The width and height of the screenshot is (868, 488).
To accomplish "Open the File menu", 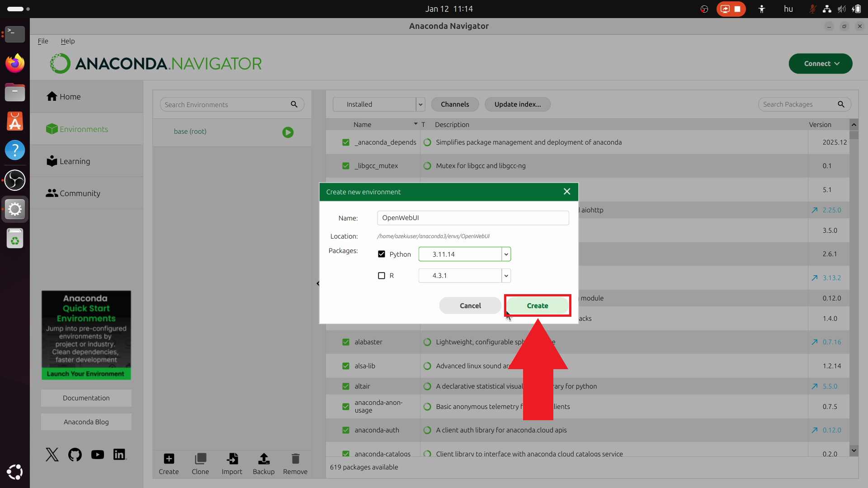I will 43,41.
